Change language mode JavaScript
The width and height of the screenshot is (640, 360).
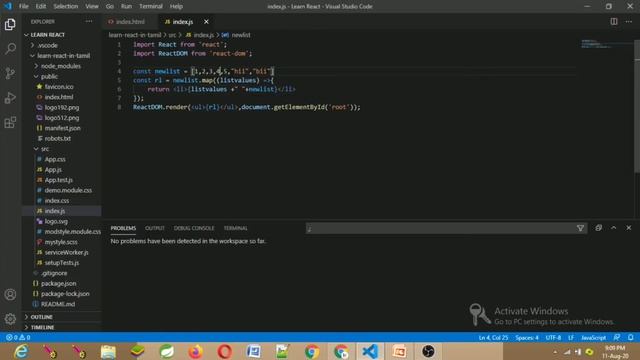coord(593,338)
